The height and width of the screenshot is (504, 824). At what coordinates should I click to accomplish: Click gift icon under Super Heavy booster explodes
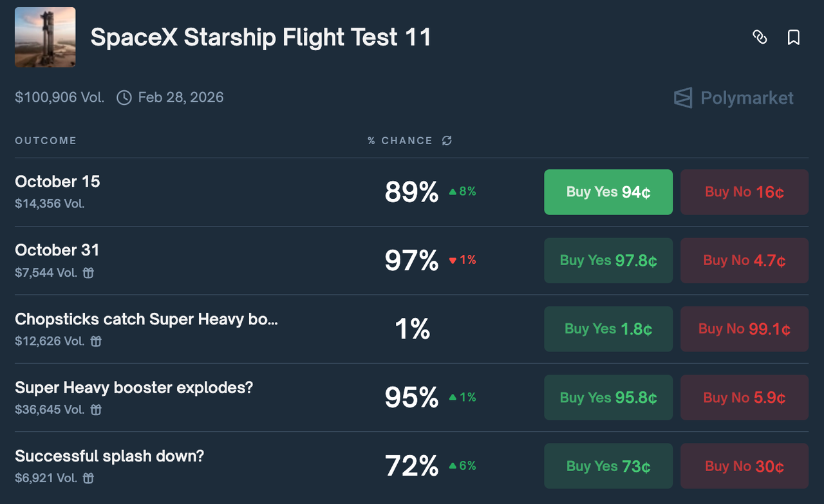tap(96, 409)
